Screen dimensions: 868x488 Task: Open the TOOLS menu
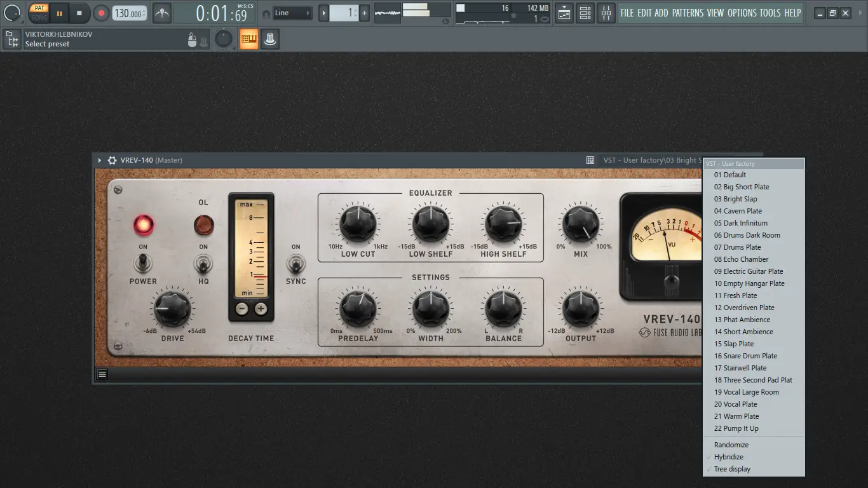[x=770, y=13]
